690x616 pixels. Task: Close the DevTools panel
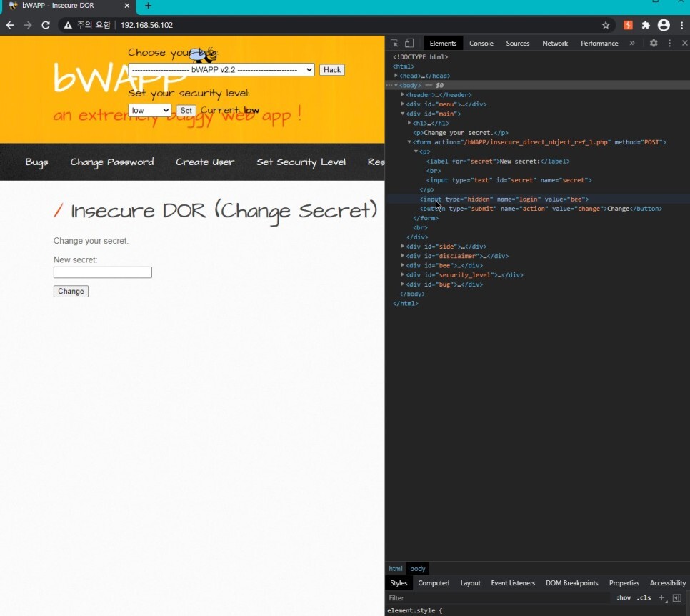coord(685,43)
